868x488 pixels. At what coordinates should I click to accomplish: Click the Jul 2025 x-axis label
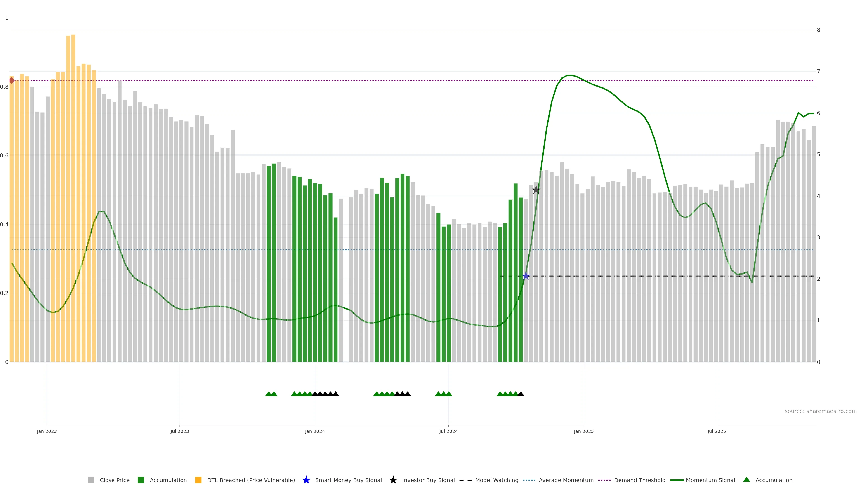click(716, 432)
